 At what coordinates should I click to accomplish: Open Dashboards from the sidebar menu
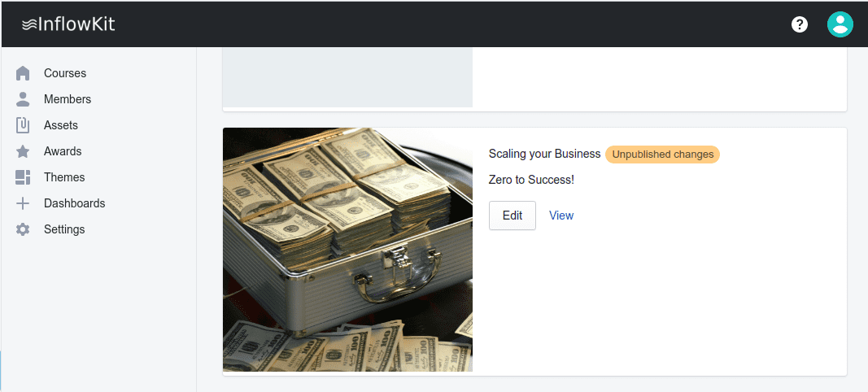pyautogui.click(x=74, y=203)
